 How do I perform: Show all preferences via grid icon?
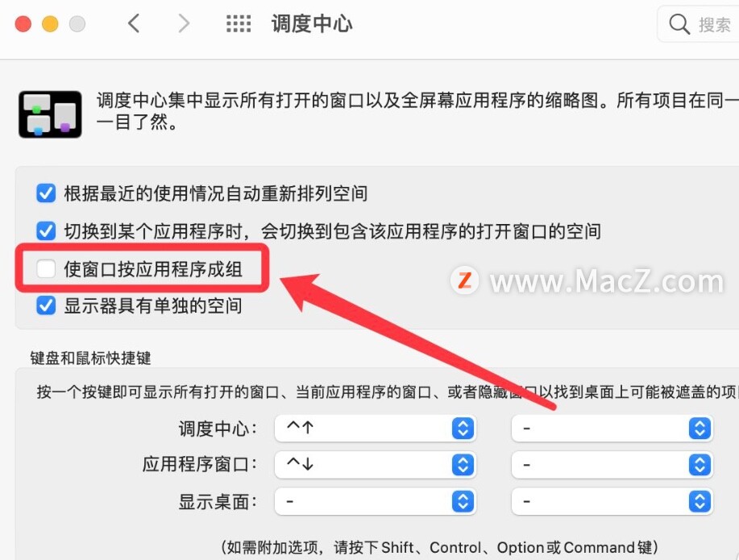239,23
